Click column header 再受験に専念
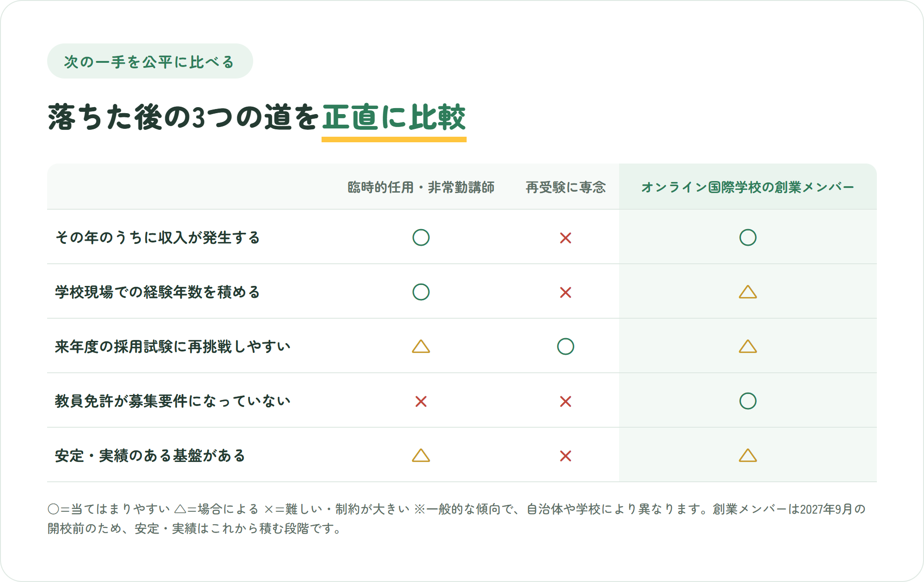Screen dimensions: 924x582 click(x=565, y=187)
